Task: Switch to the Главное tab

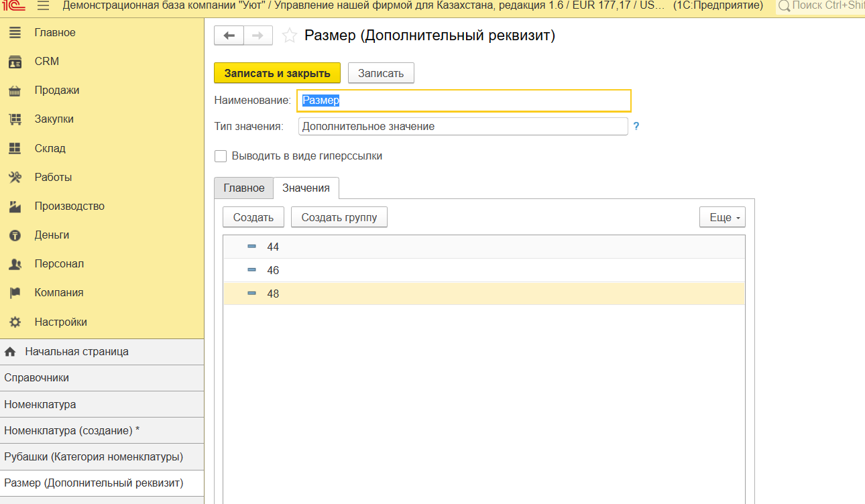Action: point(243,188)
